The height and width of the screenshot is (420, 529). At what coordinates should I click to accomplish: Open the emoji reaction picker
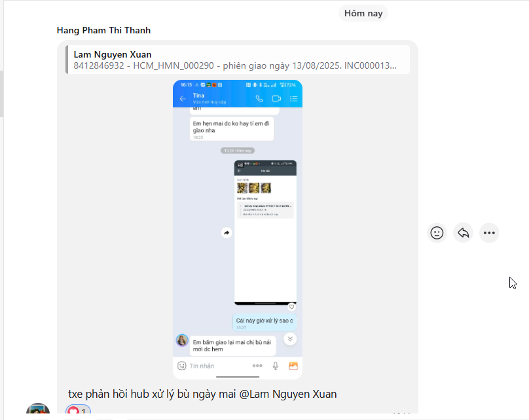coord(437,233)
